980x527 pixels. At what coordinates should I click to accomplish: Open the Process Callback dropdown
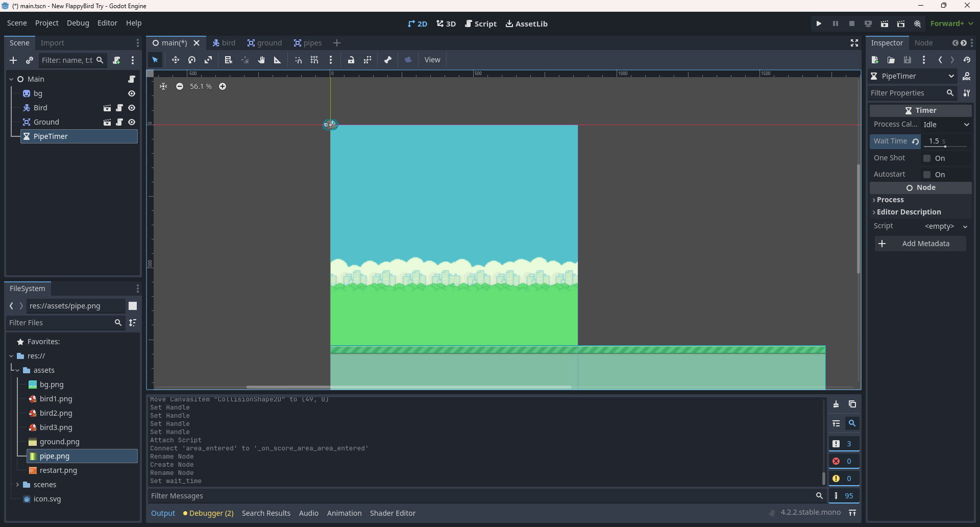[x=946, y=125]
